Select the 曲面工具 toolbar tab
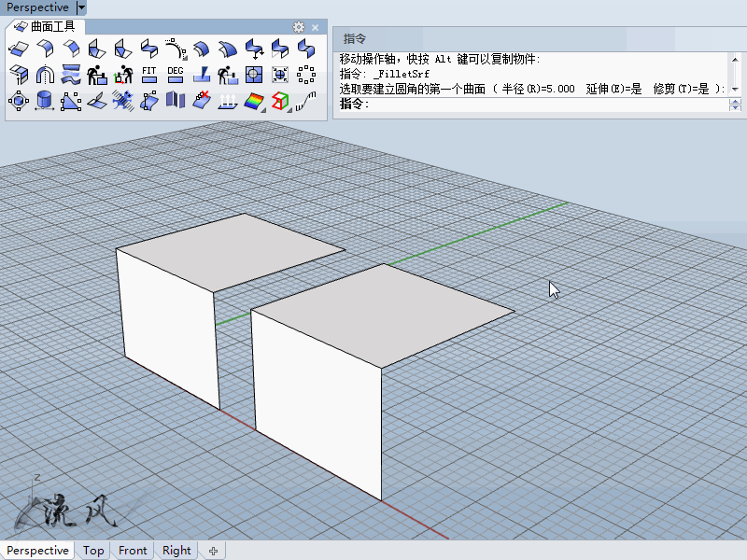Screen dimensions: 747x560 (x=45, y=27)
